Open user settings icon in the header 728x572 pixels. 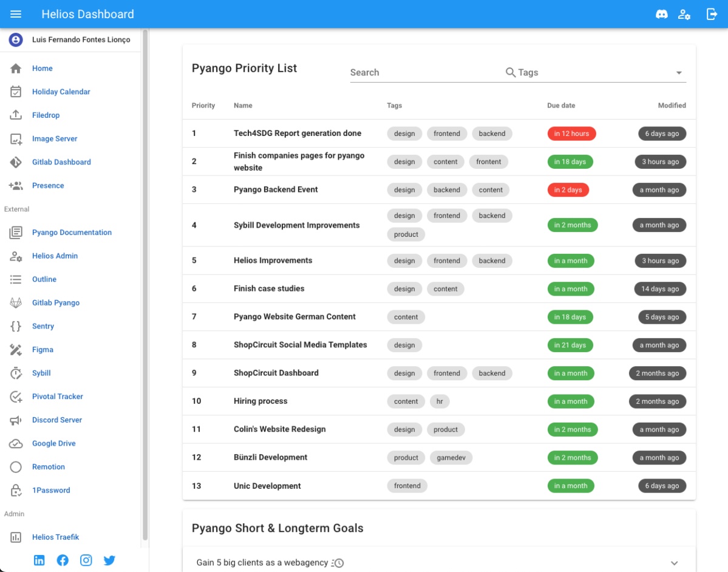coord(684,14)
